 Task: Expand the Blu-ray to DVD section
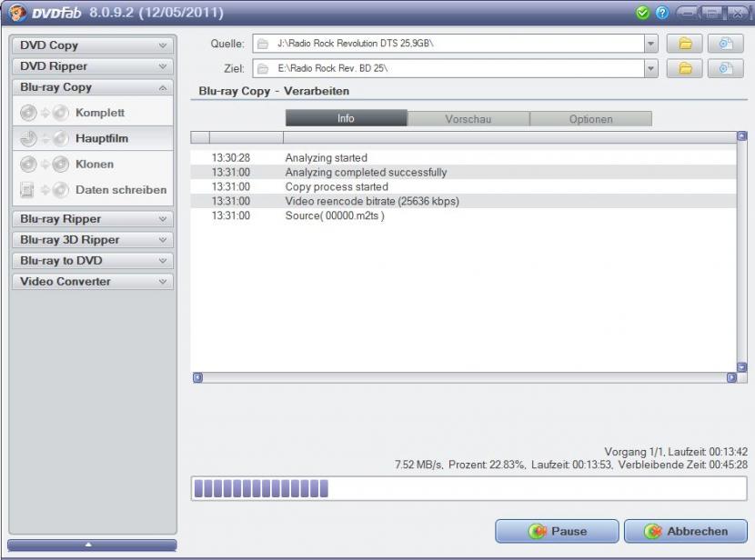93,261
